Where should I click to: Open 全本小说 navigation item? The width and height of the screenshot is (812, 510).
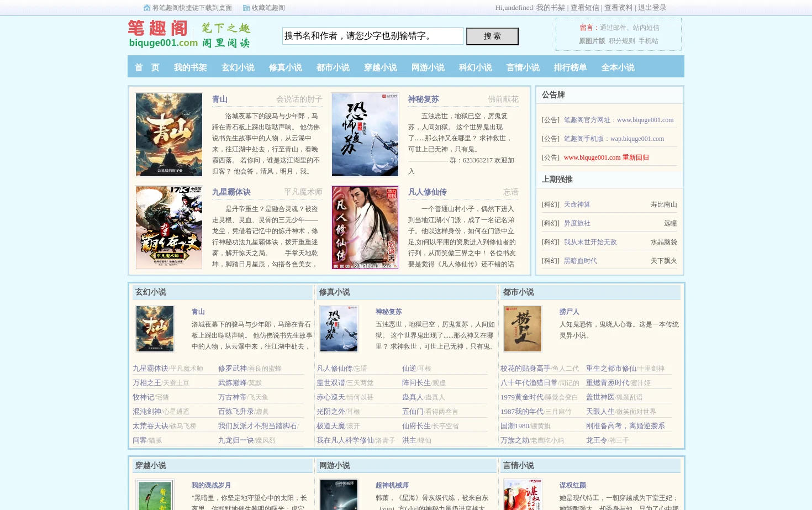tap(618, 67)
